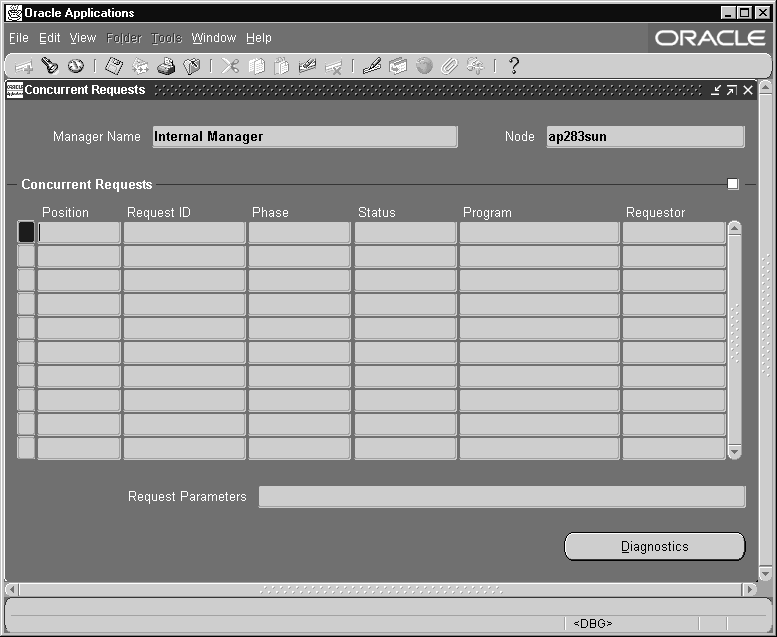Click the Position column header
Screen dimensions: 777x637
click(65, 213)
